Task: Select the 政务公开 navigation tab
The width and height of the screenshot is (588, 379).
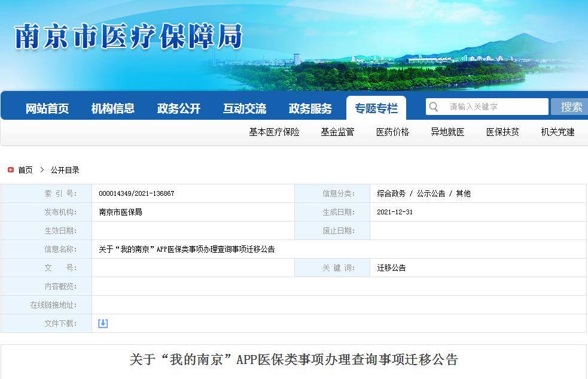Action: (x=179, y=108)
